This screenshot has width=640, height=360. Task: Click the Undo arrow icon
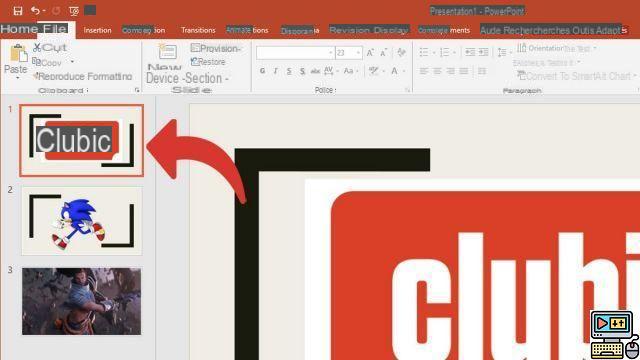click(35, 10)
